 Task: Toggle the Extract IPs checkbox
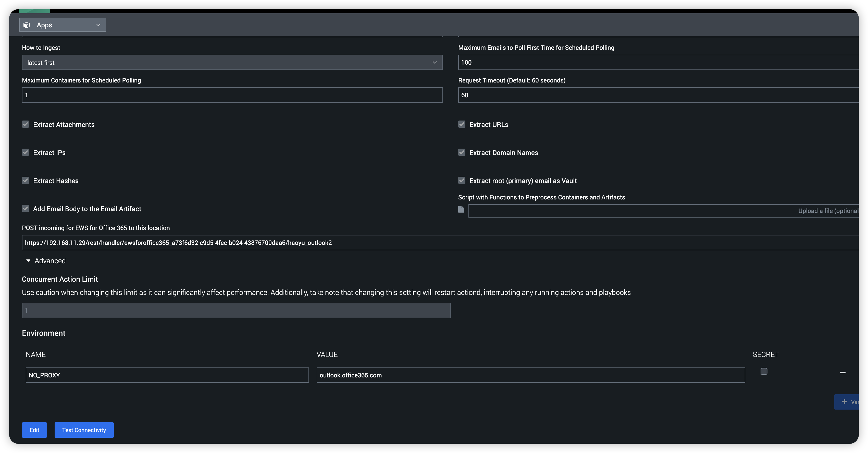(25, 152)
